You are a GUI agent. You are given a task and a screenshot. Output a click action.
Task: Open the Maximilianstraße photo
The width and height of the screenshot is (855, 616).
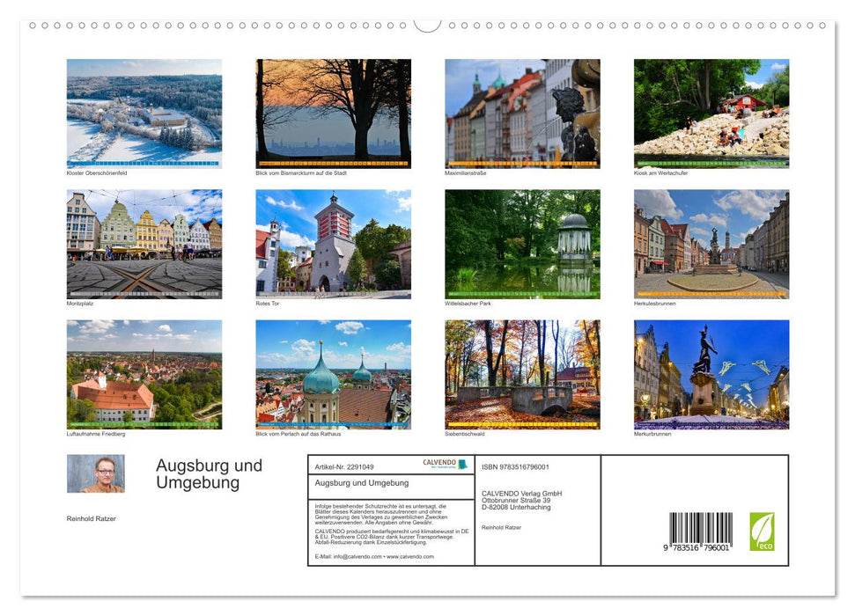[522, 114]
